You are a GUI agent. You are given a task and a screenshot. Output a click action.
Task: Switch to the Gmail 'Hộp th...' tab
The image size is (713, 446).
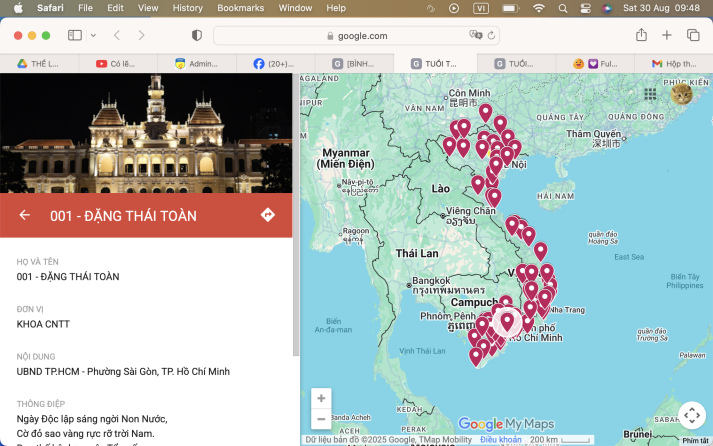coord(673,64)
